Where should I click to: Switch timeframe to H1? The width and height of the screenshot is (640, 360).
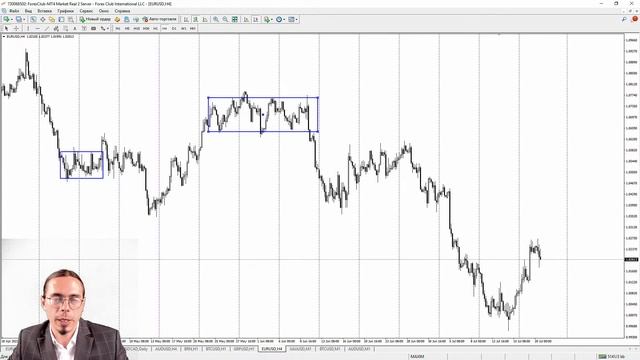[156, 29]
